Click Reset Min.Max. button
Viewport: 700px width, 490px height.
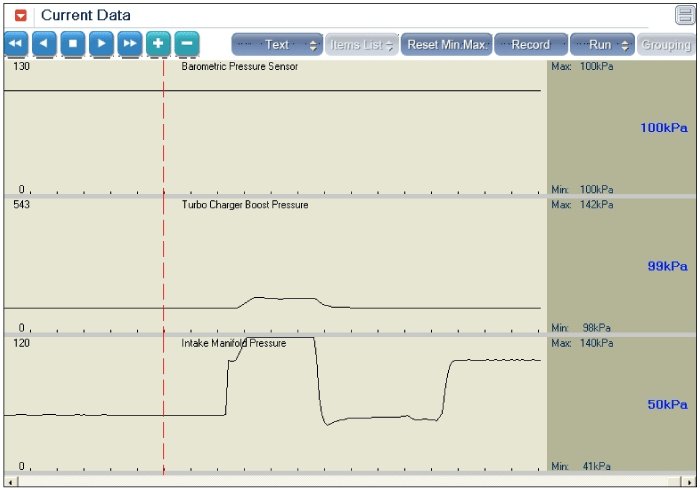click(446, 45)
